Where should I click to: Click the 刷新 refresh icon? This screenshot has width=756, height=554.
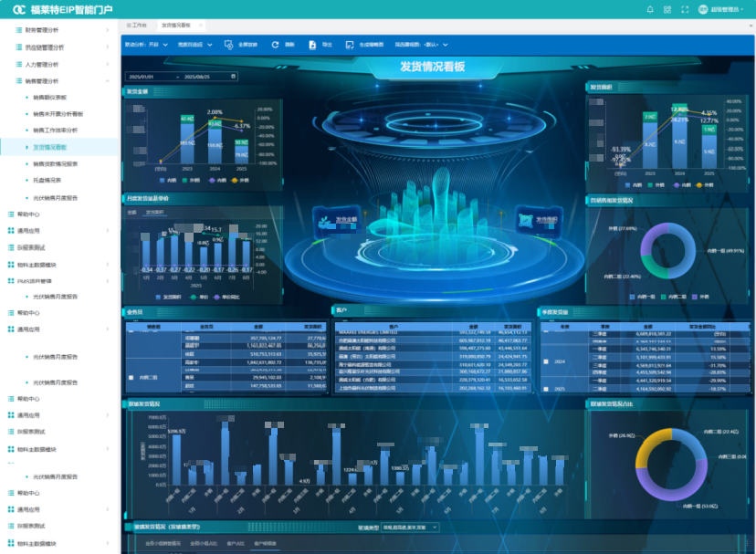tap(276, 44)
